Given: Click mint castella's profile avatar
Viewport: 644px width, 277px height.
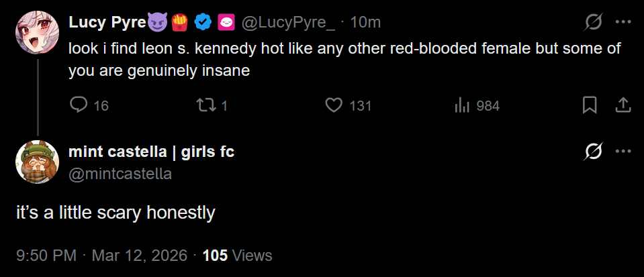Looking at the screenshot, I should tap(37, 162).
